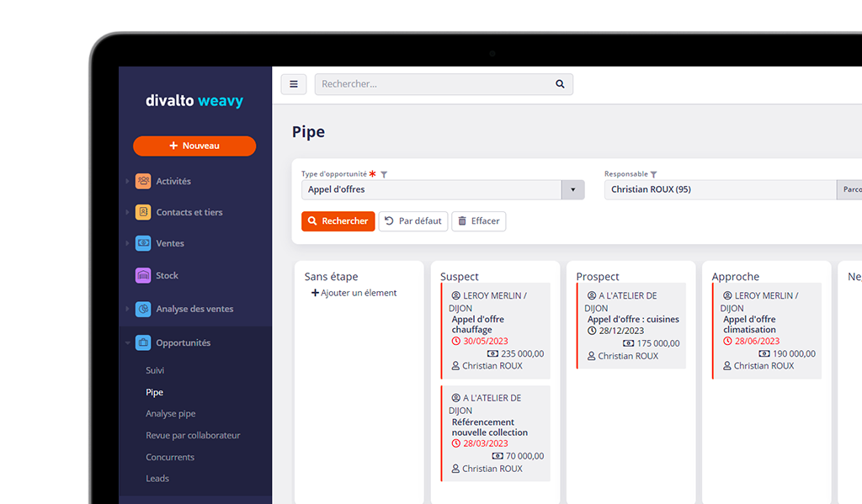Click the Effacer button
The width and height of the screenshot is (862, 504).
(479, 221)
